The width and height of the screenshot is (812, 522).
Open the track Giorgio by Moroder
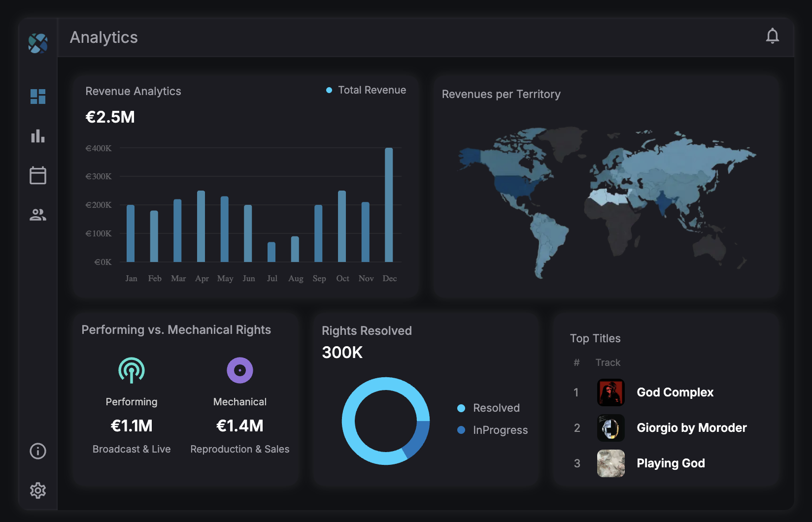click(691, 428)
